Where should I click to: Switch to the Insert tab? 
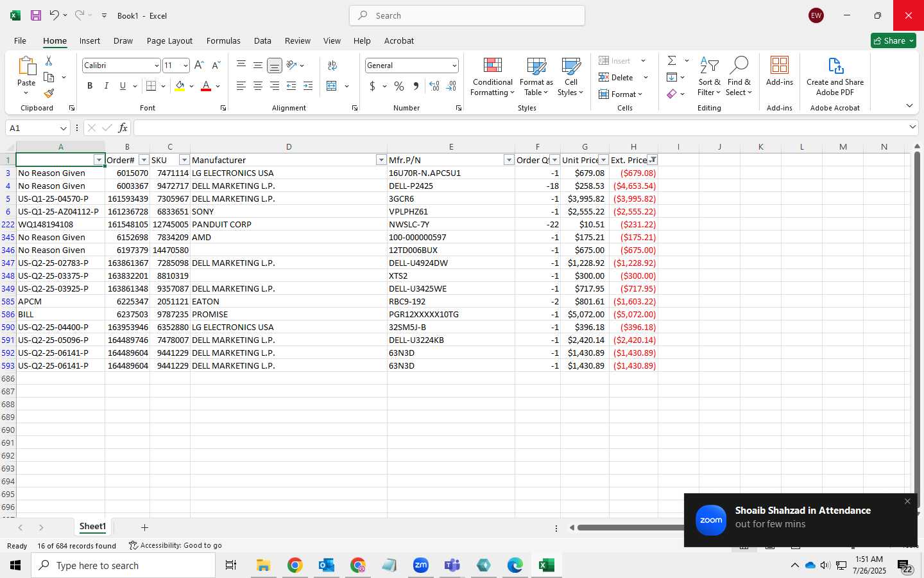tap(90, 40)
